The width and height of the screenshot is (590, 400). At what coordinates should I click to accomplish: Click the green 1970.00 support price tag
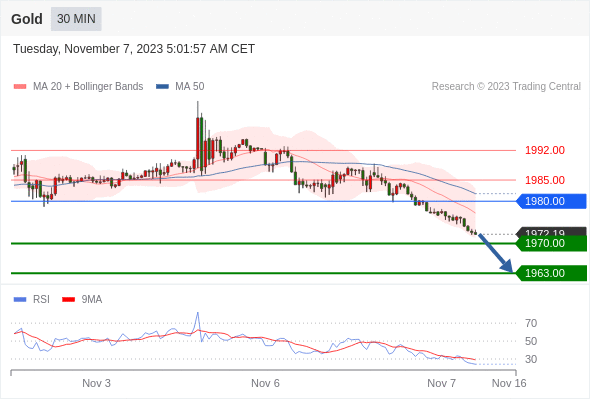point(551,243)
